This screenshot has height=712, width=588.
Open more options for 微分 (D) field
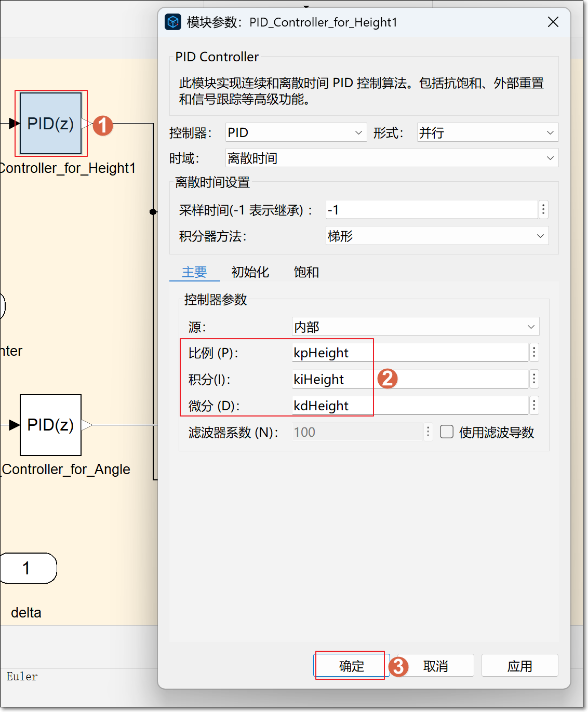point(533,406)
